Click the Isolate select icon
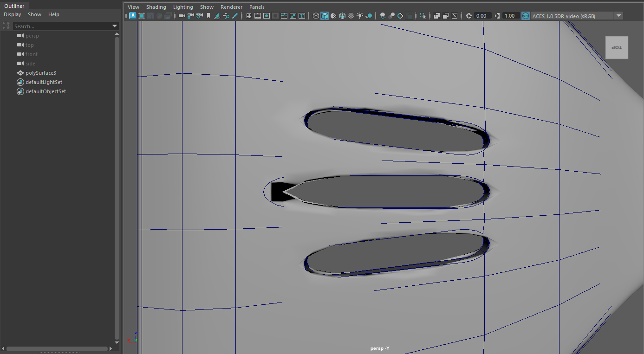 (x=423, y=16)
